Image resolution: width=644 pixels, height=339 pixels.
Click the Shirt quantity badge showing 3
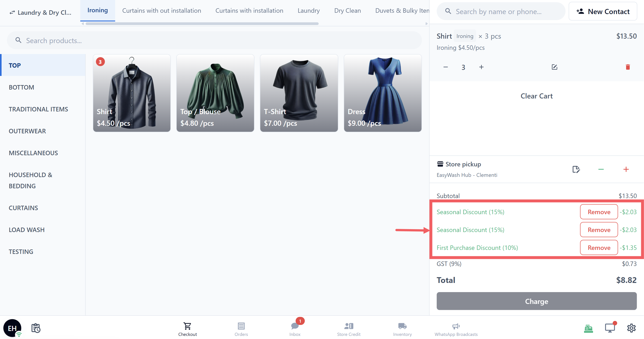click(x=100, y=62)
